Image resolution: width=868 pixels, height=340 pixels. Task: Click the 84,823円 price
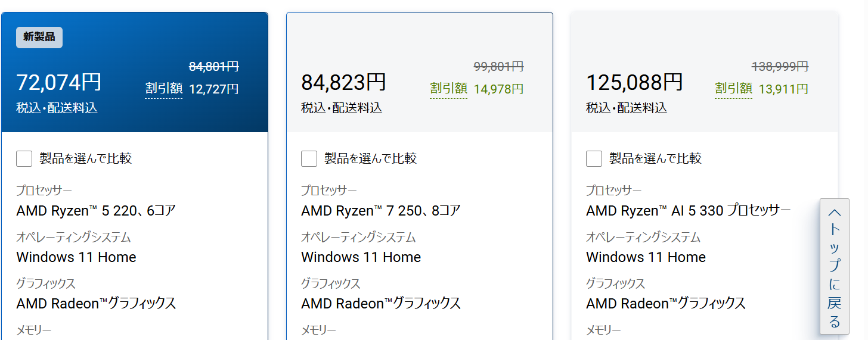(x=344, y=82)
